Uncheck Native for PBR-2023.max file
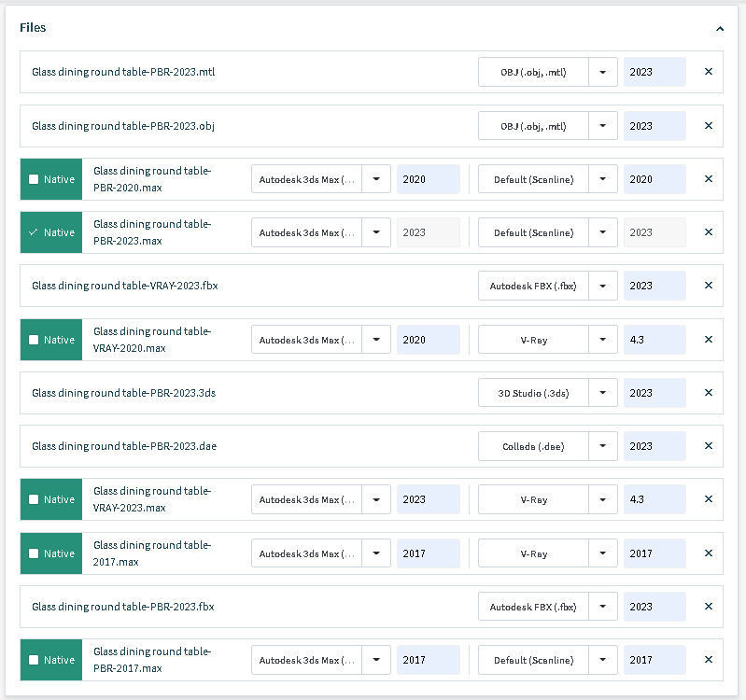 pos(35,232)
